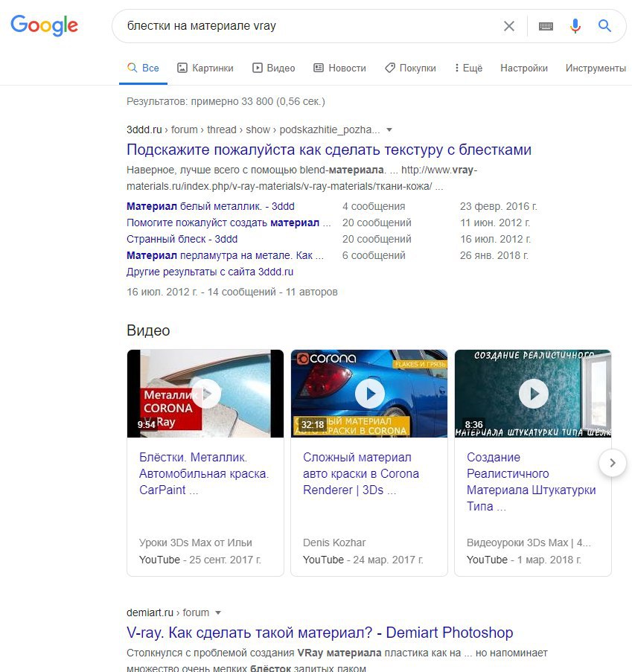Expand the demiart.ru result dropdown arrow

(218, 613)
